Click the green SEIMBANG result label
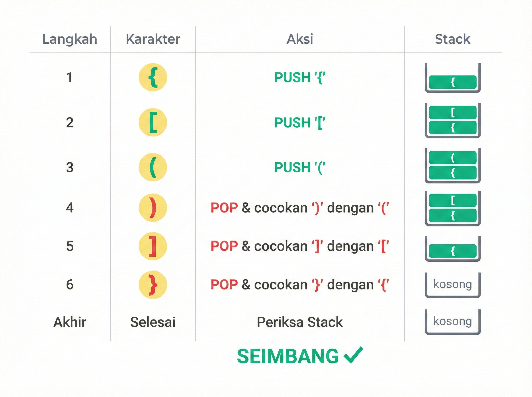532x397 pixels. point(288,356)
